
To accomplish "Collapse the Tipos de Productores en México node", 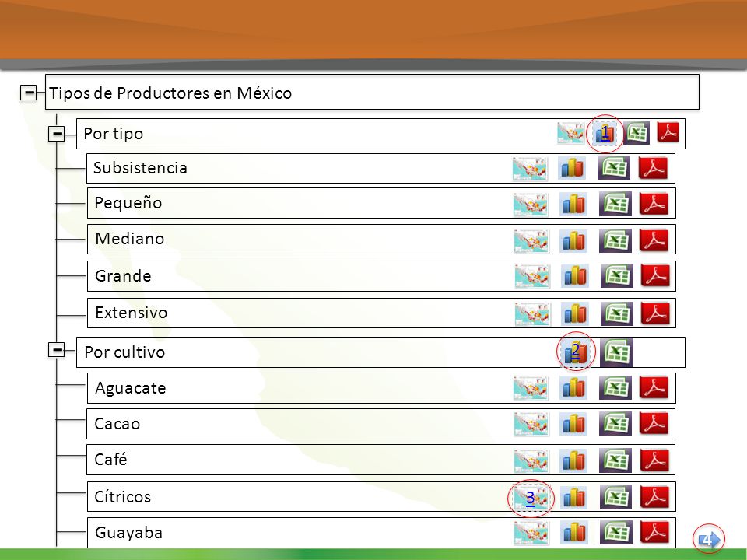I will coord(29,93).
